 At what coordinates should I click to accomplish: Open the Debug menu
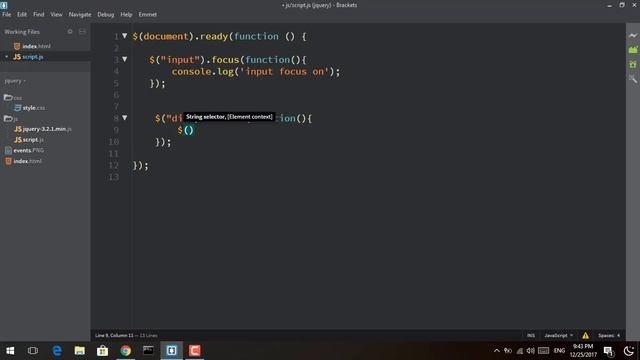click(106, 14)
